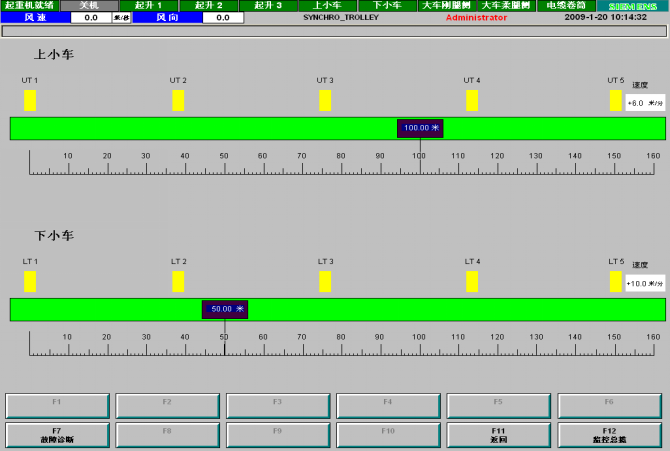The width and height of the screenshot is (670, 451).
Task: Click the UT 5 yellow position indicator
Action: tap(616, 100)
